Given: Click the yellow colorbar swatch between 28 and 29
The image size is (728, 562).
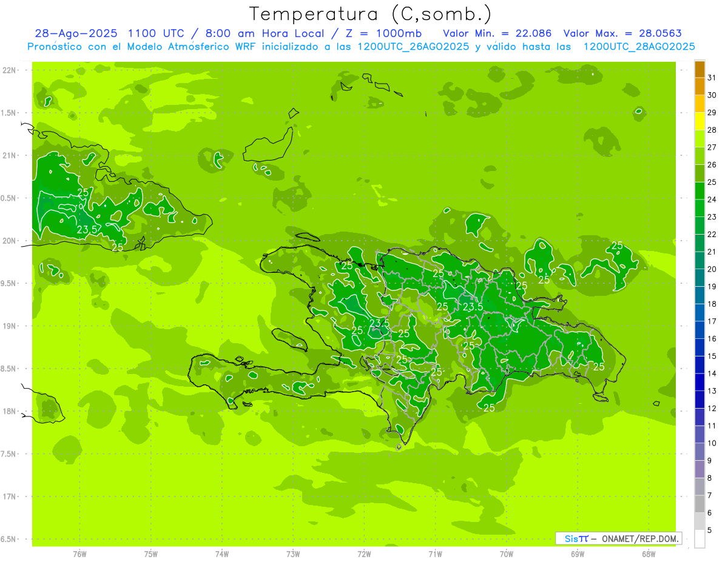Looking at the screenshot, I should [x=700, y=121].
